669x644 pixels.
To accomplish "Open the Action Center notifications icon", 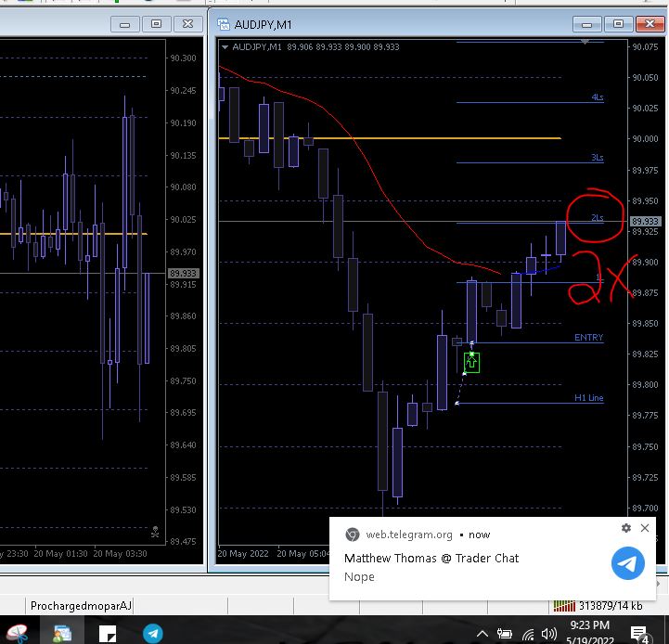I will tap(639, 634).
